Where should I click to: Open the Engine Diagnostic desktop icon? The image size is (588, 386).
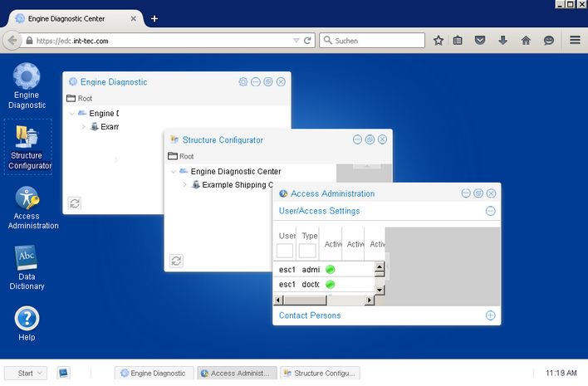pos(27,86)
